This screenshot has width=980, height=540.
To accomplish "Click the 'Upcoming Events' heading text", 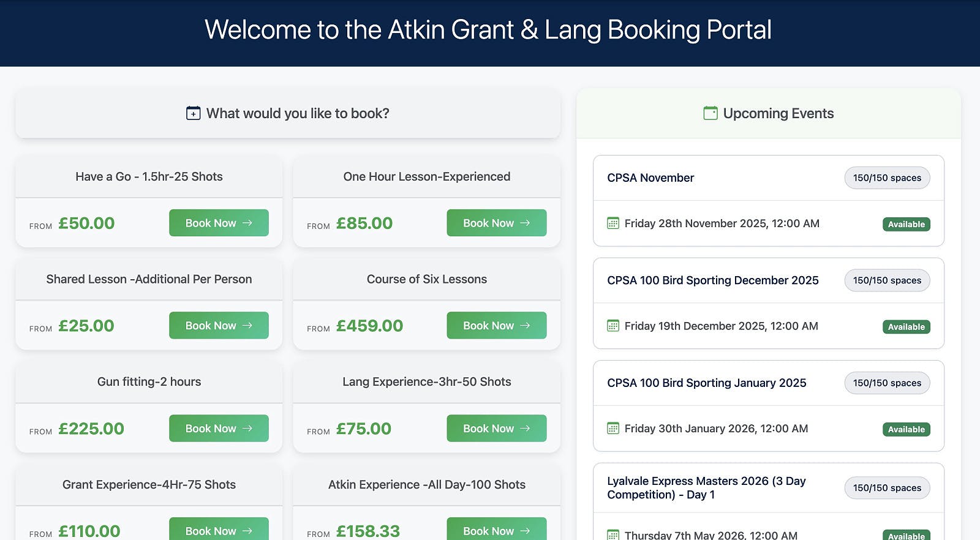I will 778,113.
